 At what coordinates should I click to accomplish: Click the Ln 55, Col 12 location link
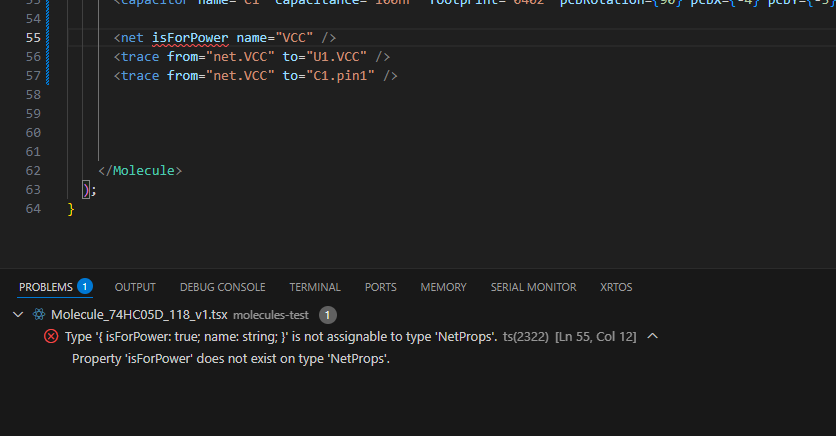595,336
